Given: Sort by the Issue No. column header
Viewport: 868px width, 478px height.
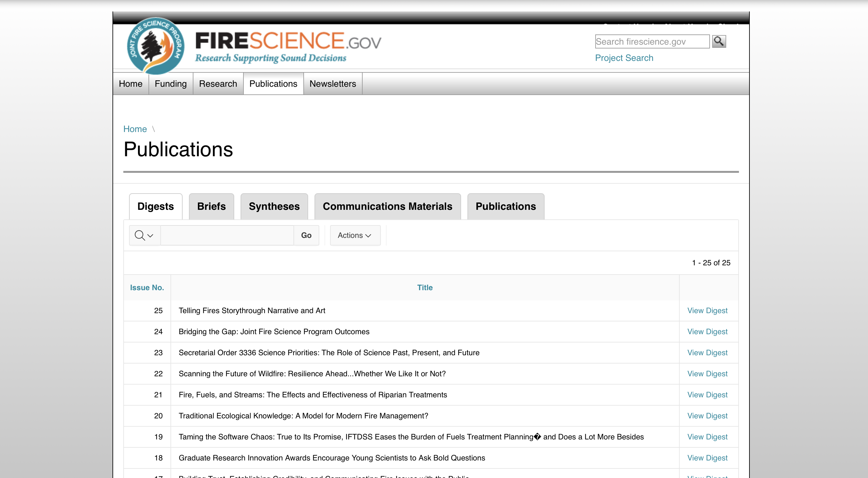Looking at the screenshot, I should (x=147, y=288).
